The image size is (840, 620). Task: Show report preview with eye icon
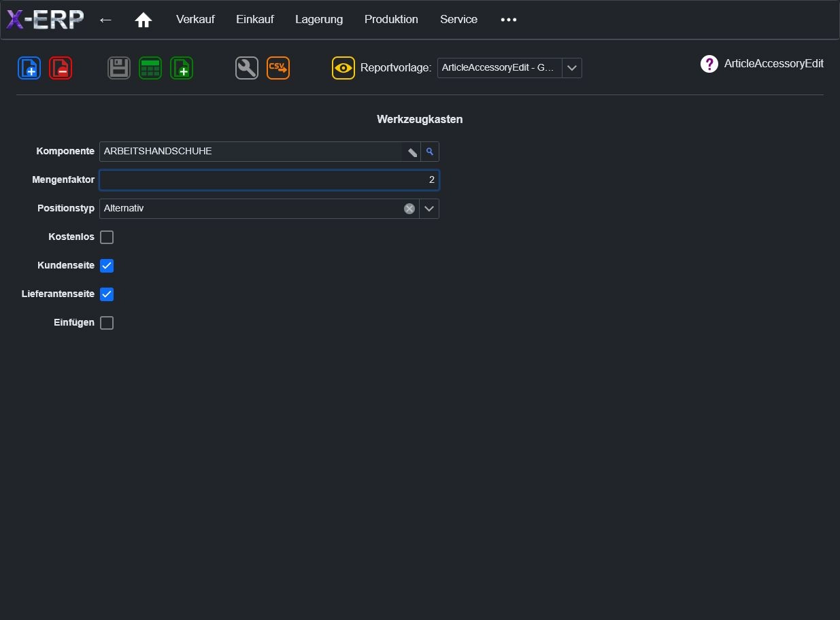point(343,68)
